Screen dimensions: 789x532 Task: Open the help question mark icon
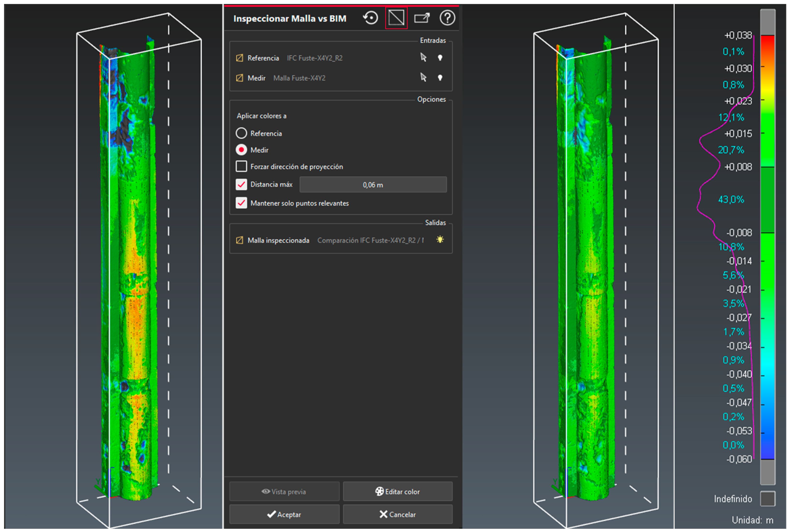[x=447, y=18]
